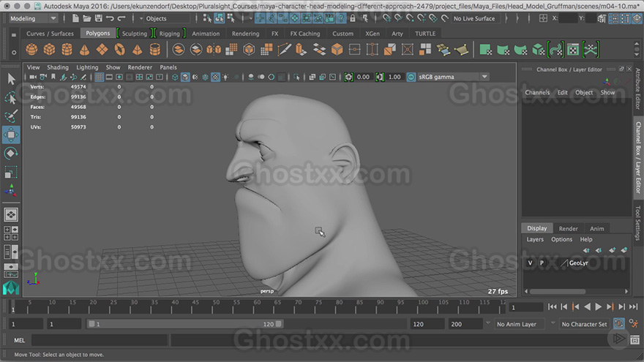644x362 pixels.
Task: Open the Lighting panel menu
Action: click(87, 67)
